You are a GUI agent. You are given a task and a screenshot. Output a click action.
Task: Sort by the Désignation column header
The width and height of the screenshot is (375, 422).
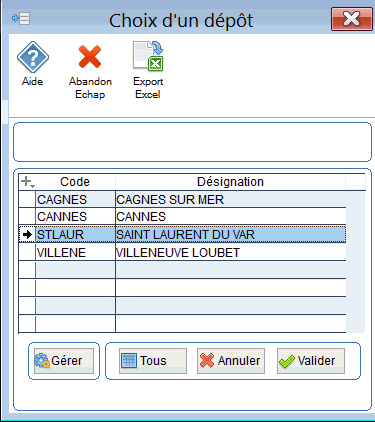(x=230, y=182)
